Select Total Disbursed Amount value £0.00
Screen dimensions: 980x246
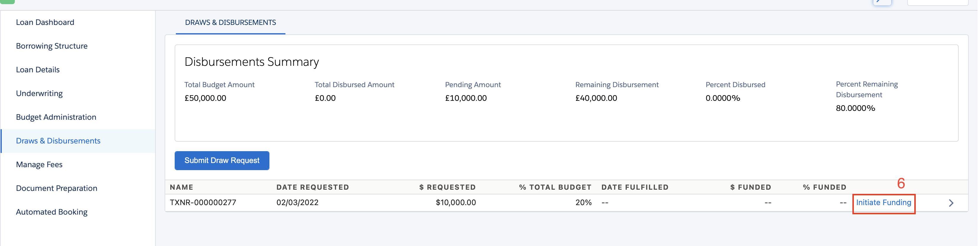tap(325, 98)
